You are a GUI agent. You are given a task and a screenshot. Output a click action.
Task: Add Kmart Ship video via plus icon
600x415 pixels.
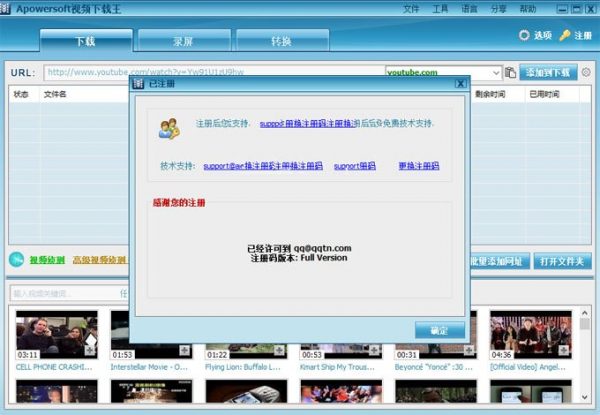click(x=374, y=350)
